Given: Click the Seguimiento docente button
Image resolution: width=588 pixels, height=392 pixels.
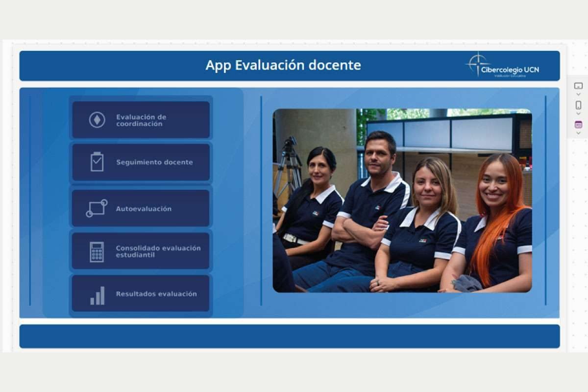Looking at the screenshot, I should (x=141, y=162).
